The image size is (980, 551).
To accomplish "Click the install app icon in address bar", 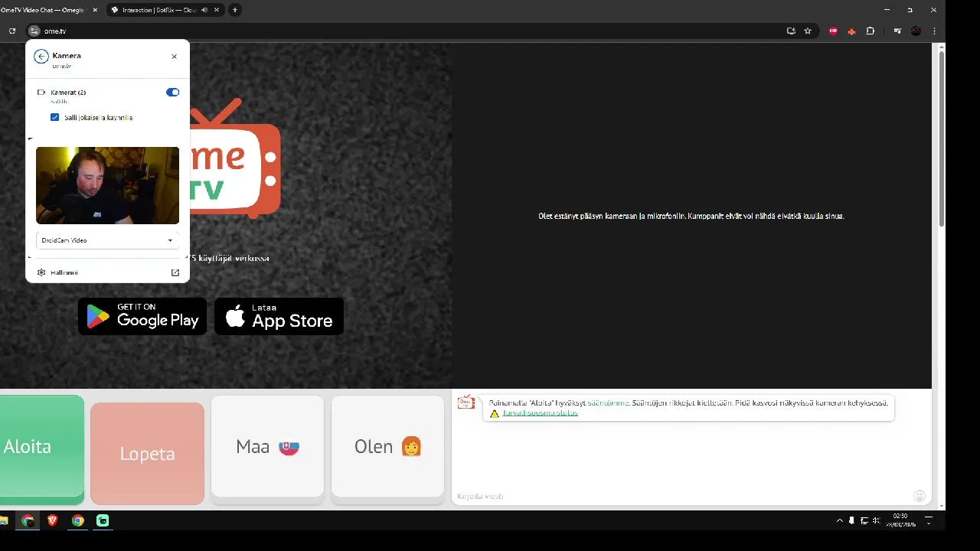I will (791, 31).
